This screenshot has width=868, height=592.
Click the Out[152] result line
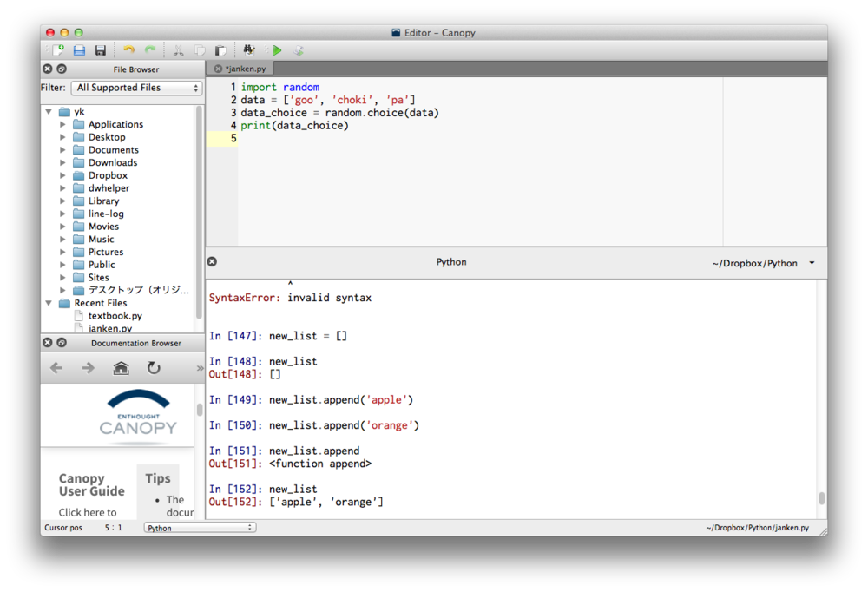[x=296, y=503]
